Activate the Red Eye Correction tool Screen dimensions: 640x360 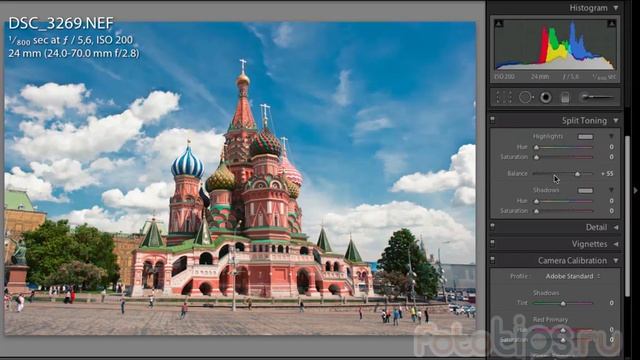pos(546,98)
